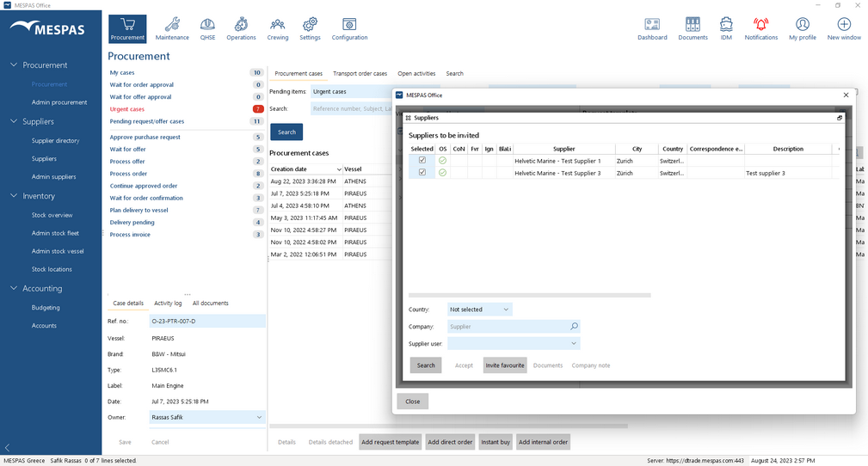868x466 pixels.
Task: Focus the Reference number search field
Action: tap(351, 109)
